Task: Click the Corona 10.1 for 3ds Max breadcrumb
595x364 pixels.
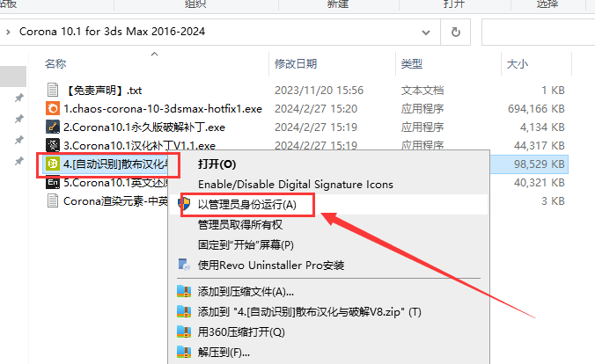Action: (x=112, y=32)
